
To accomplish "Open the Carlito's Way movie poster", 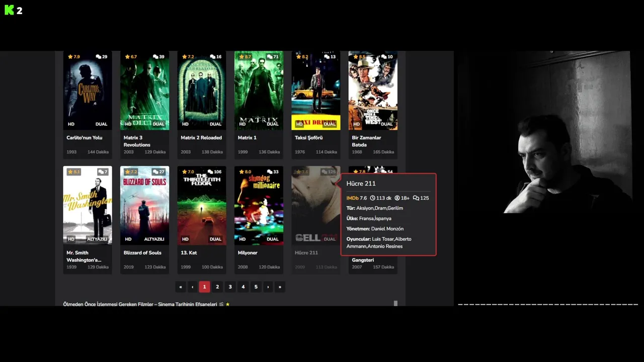I will [88, 90].
